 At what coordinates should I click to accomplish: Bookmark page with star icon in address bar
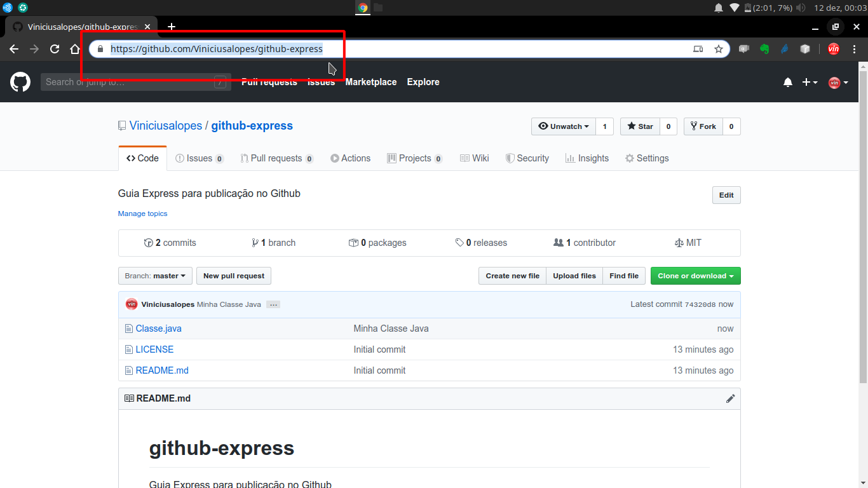[x=719, y=49]
